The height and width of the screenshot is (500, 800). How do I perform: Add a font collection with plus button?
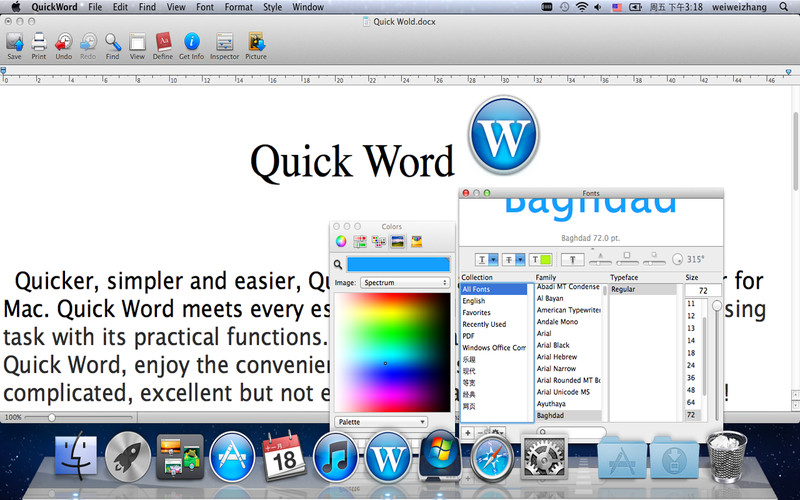468,433
